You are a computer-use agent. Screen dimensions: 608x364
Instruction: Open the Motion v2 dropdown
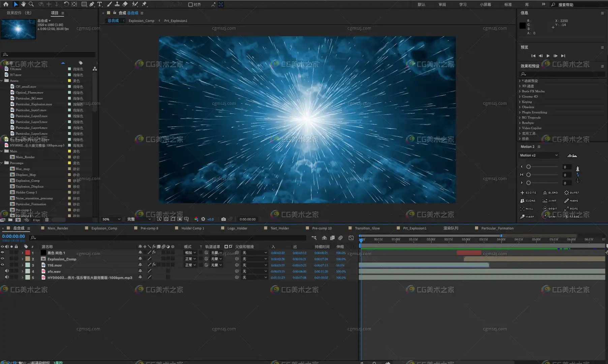tap(539, 155)
